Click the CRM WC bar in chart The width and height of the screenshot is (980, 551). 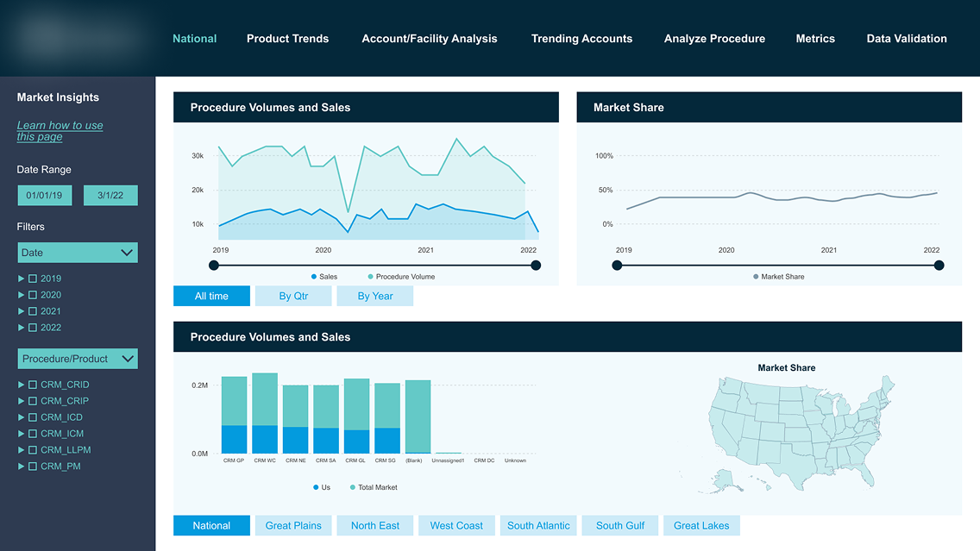tap(265, 413)
